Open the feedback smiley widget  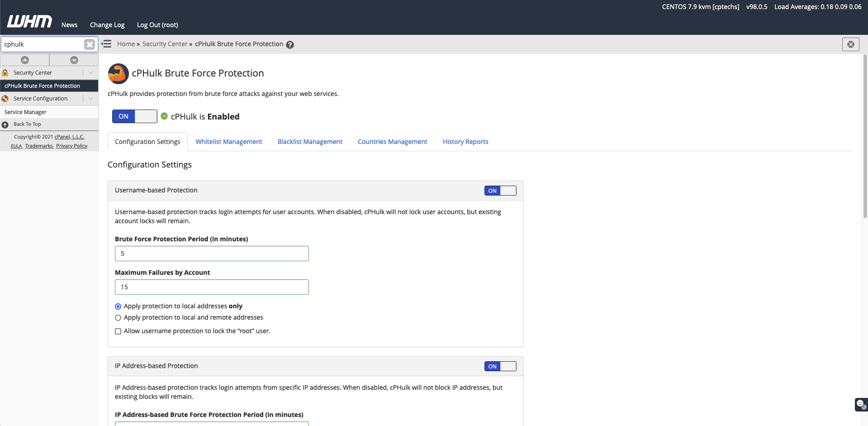(x=861, y=404)
